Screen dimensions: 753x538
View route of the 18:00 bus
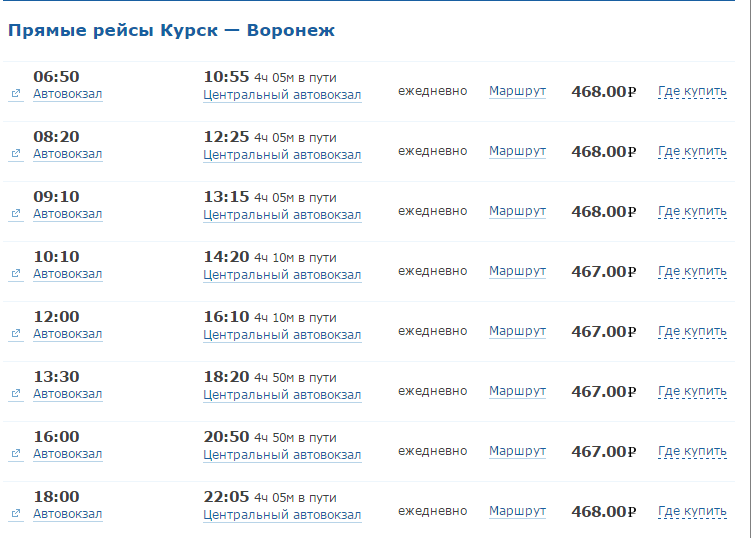[517, 511]
